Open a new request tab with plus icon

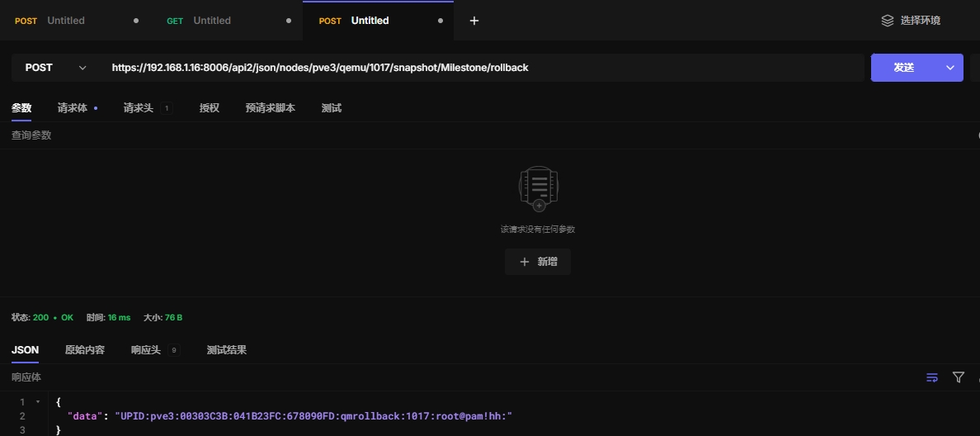tap(474, 21)
